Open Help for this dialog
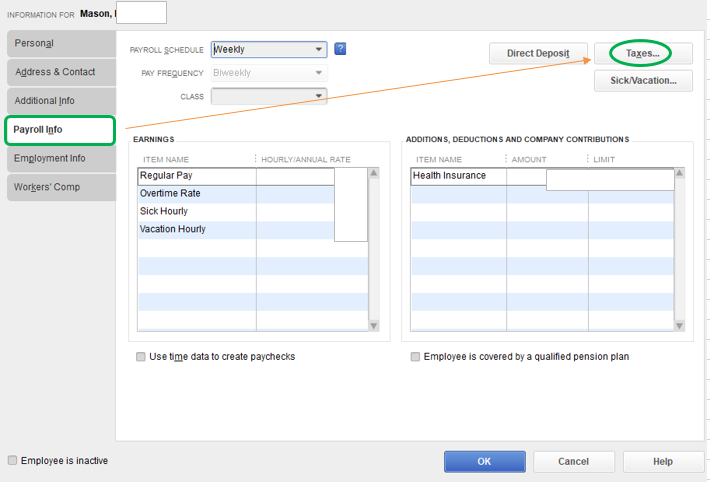The image size is (710, 482). point(663,462)
